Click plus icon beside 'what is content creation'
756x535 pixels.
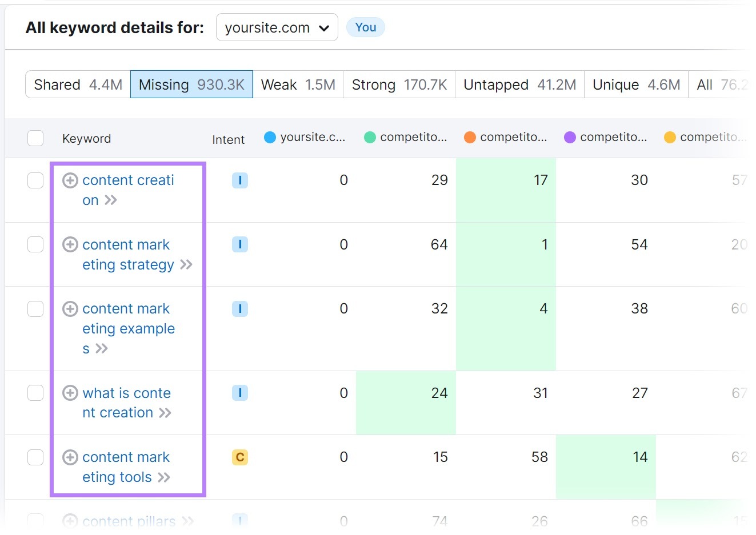pyautogui.click(x=70, y=393)
